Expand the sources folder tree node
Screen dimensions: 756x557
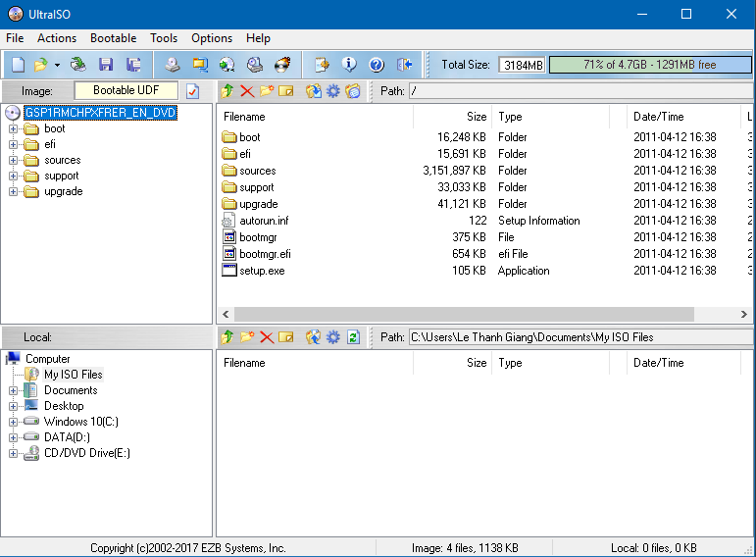pyautogui.click(x=13, y=160)
